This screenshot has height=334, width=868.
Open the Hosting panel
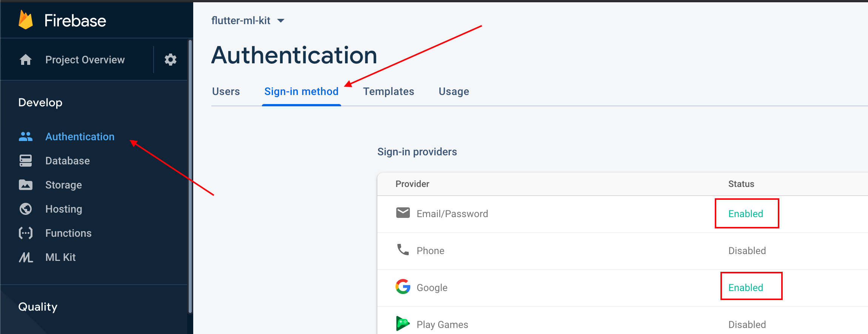63,209
